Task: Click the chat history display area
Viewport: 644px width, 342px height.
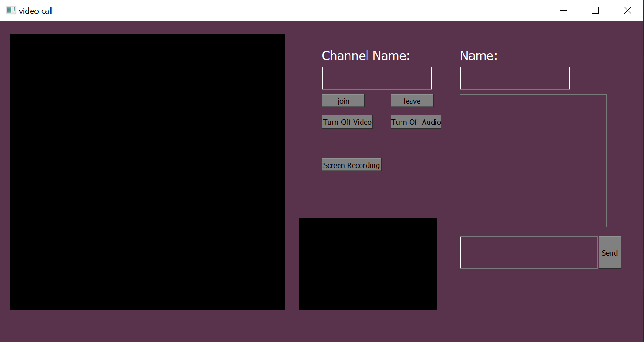Action: click(533, 160)
